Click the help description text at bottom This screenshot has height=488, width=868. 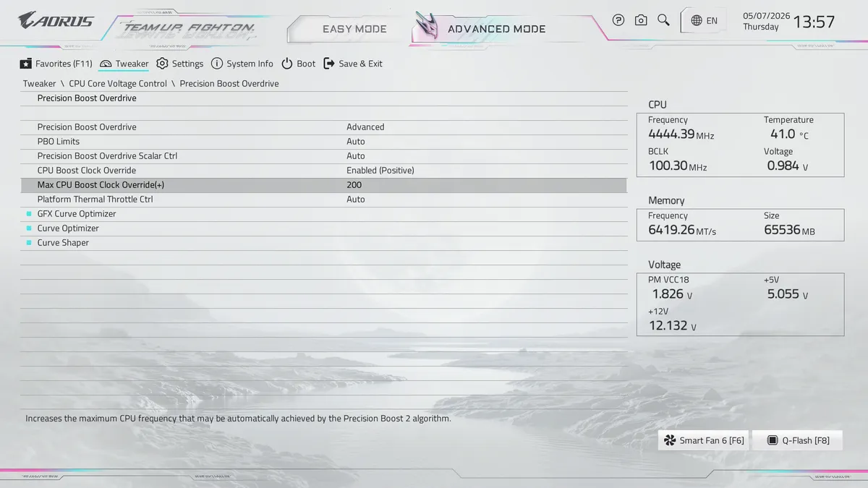point(238,419)
